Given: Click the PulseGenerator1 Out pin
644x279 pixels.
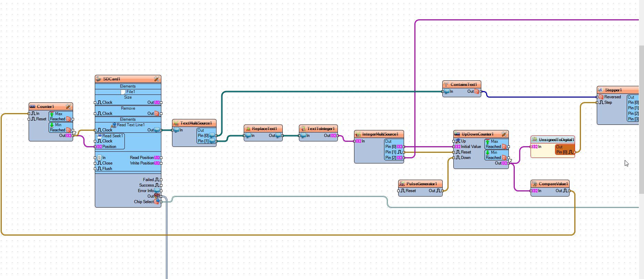Looking at the screenshot, I should 442,191.
